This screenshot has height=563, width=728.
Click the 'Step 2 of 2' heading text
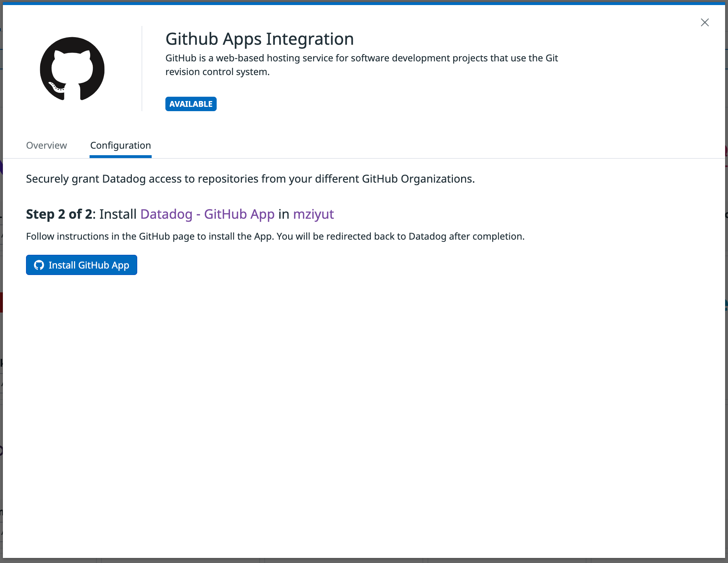(59, 214)
